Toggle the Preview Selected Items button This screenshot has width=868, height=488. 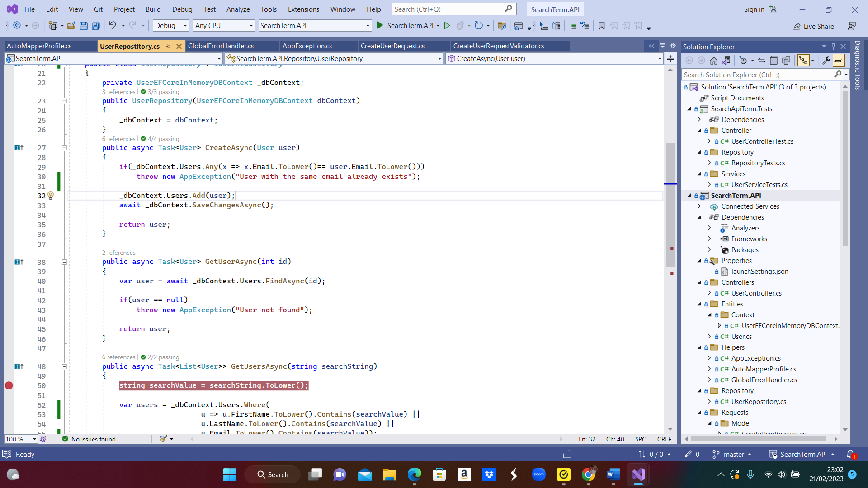(839, 61)
